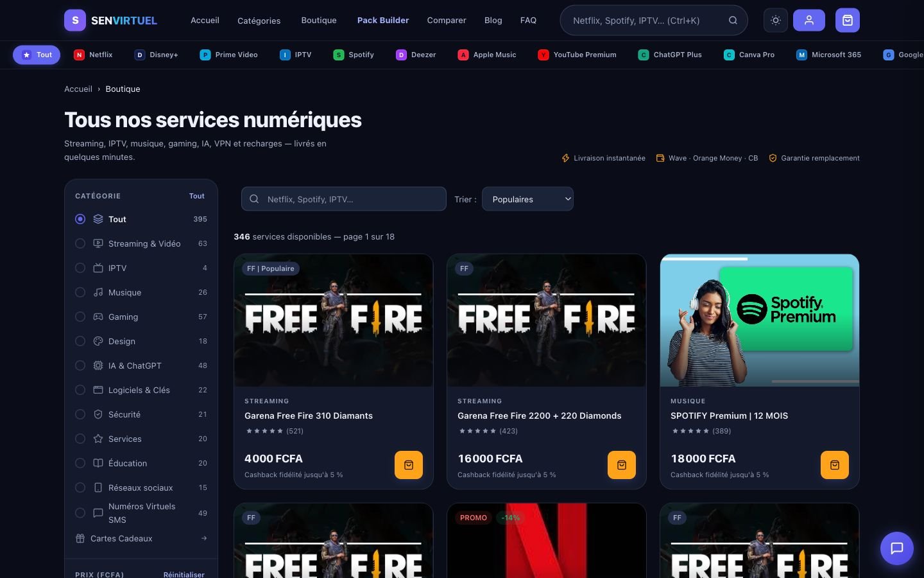
Task: Toggle the light/dark theme sun icon
Action: (776, 21)
